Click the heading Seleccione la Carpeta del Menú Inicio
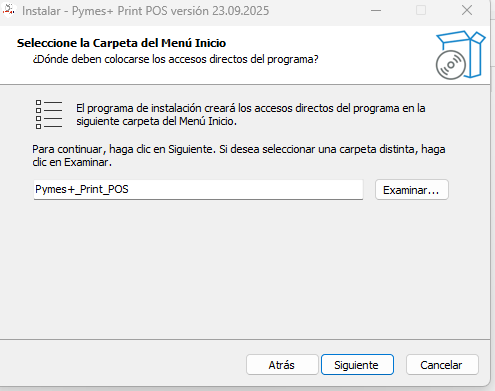This screenshot has width=495, height=391. [x=121, y=43]
